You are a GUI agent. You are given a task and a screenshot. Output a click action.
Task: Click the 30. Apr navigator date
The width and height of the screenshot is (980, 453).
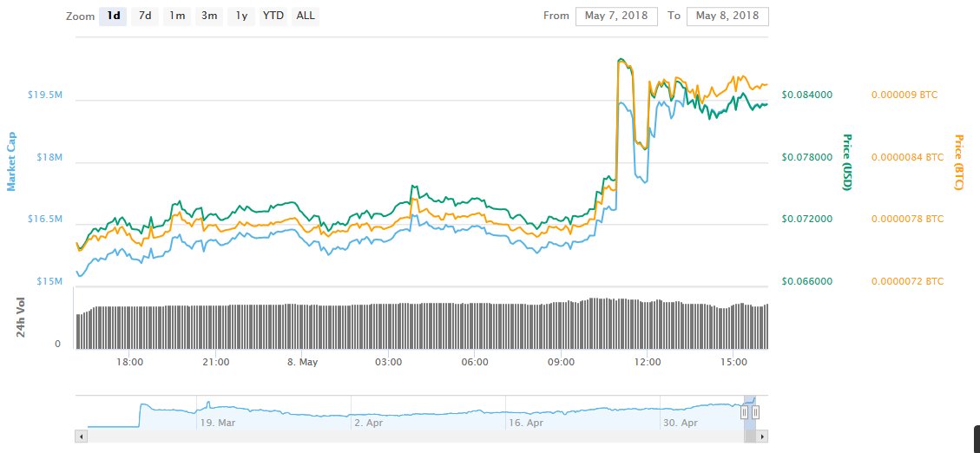point(680,423)
